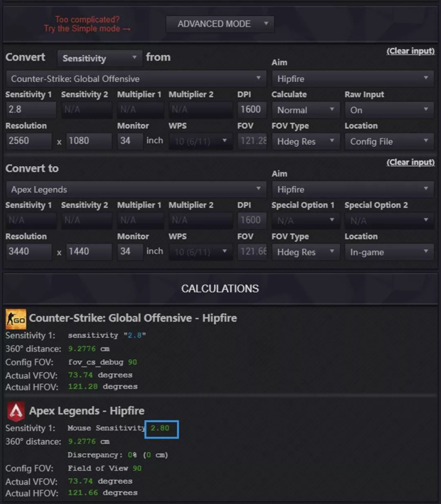Click the Apex Mouse Sensitivity value 2.80
The image size is (441, 504).
(x=160, y=428)
